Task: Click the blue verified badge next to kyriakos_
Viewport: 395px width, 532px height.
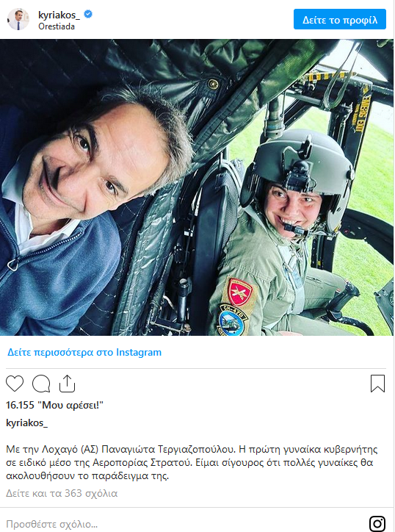Action: (x=88, y=15)
